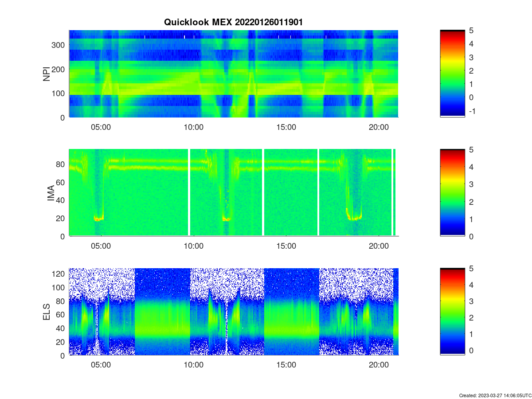Click the ELS panel colorbar
This screenshot has height=399, width=532.
452,312
